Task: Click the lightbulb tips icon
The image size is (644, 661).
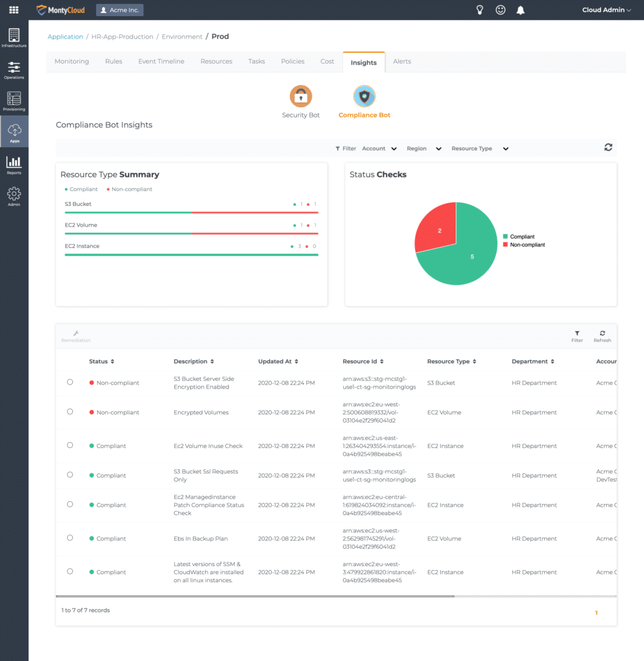Action: tap(479, 10)
